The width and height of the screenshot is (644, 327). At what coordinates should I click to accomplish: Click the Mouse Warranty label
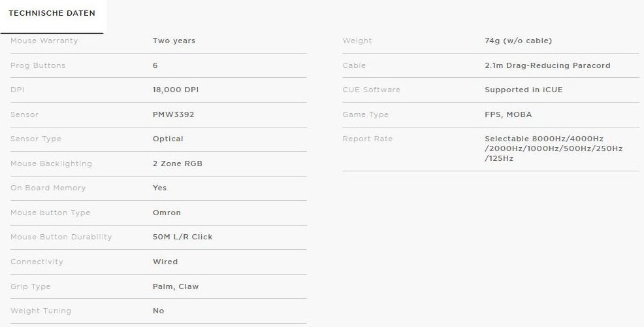click(44, 41)
